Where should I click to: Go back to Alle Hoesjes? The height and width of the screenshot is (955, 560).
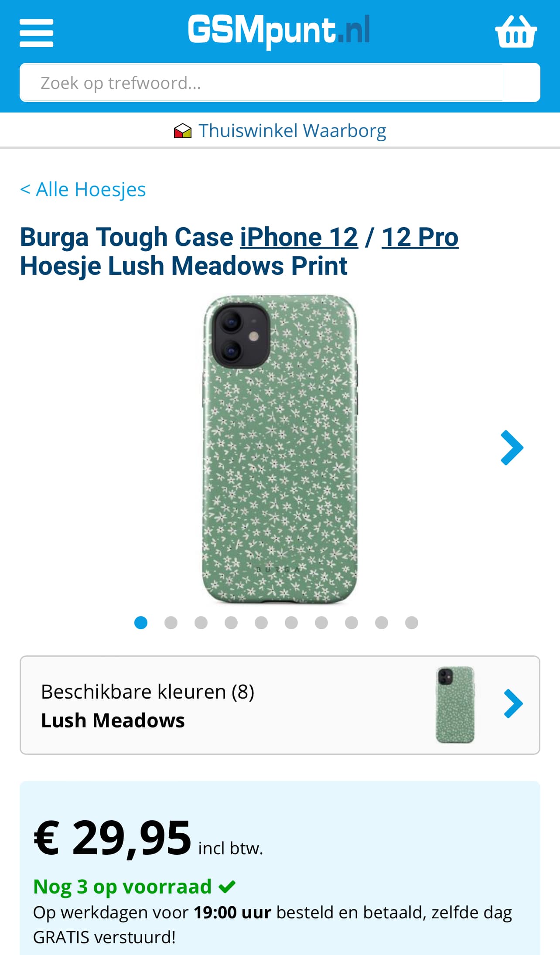tap(83, 190)
